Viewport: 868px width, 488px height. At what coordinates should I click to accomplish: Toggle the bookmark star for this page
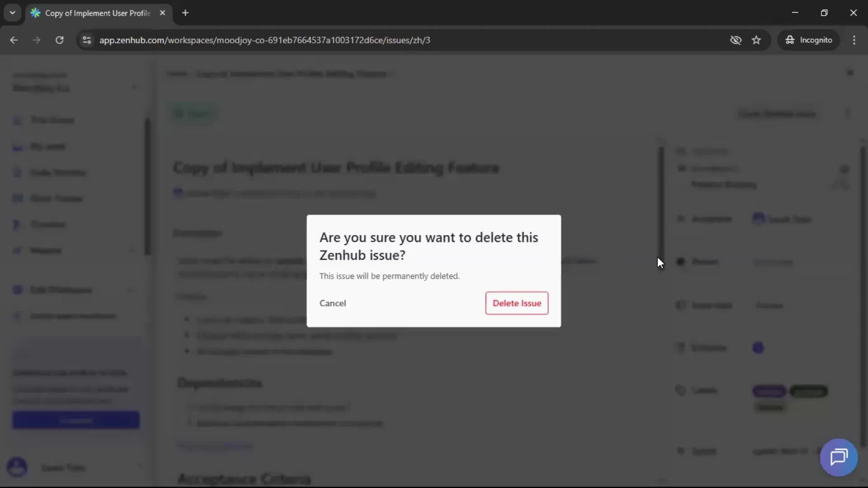(x=756, y=40)
